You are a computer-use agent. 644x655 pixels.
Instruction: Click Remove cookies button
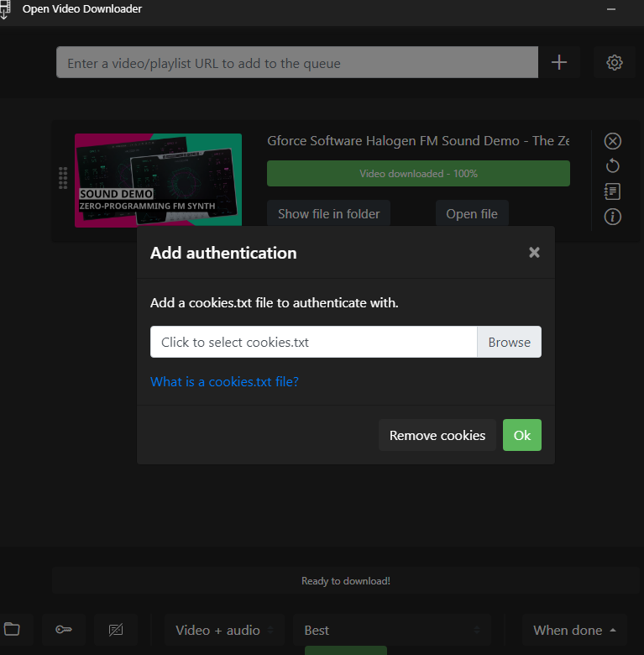point(437,435)
